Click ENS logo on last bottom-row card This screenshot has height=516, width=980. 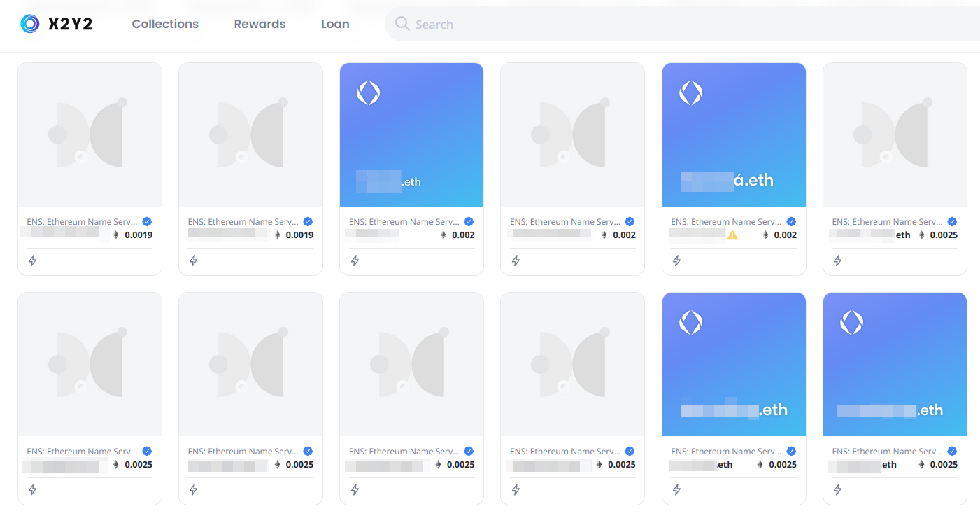point(851,322)
